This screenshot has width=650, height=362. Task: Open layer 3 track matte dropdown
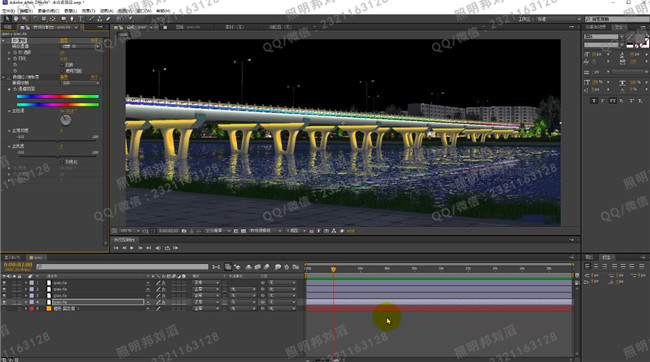(x=242, y=296)
